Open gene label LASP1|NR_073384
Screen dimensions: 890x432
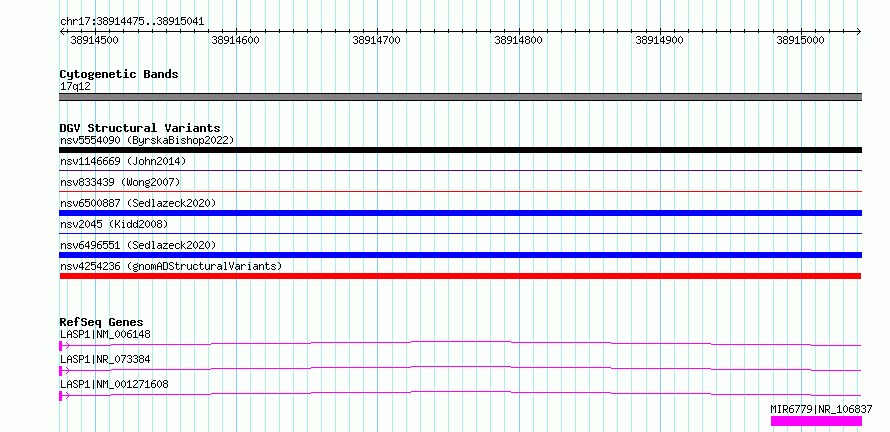(x=106, y=359)
